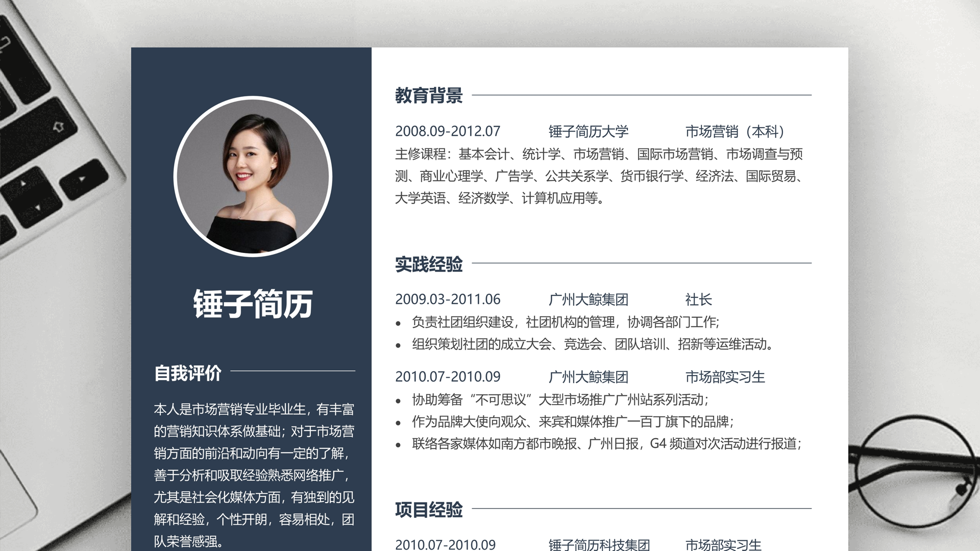Click the line starting 主修课程：基本会计
The height and width of the screenshot is (551, 980).
click(x=599, y=154)
